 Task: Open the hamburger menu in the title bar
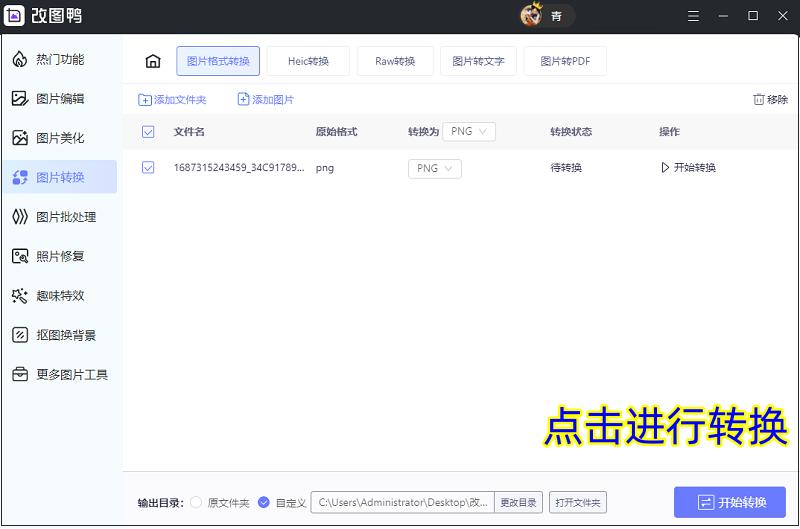(x=693, y=16)
